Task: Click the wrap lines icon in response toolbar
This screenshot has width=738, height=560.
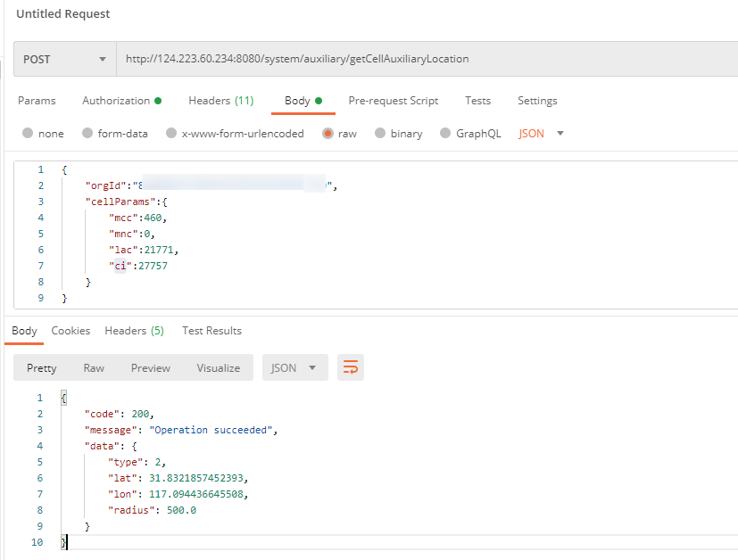Action: click(x=351, y=367)
